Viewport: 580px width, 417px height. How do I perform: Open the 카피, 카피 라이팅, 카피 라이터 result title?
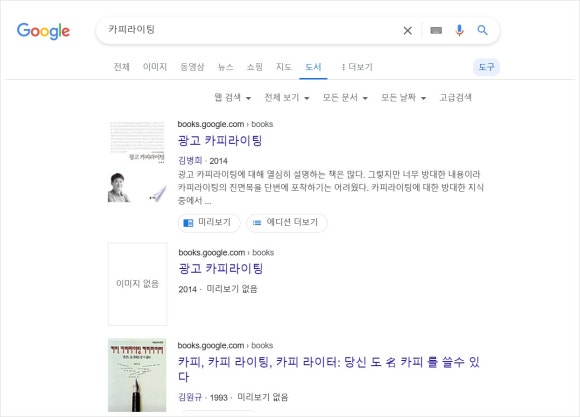point(328,369)
